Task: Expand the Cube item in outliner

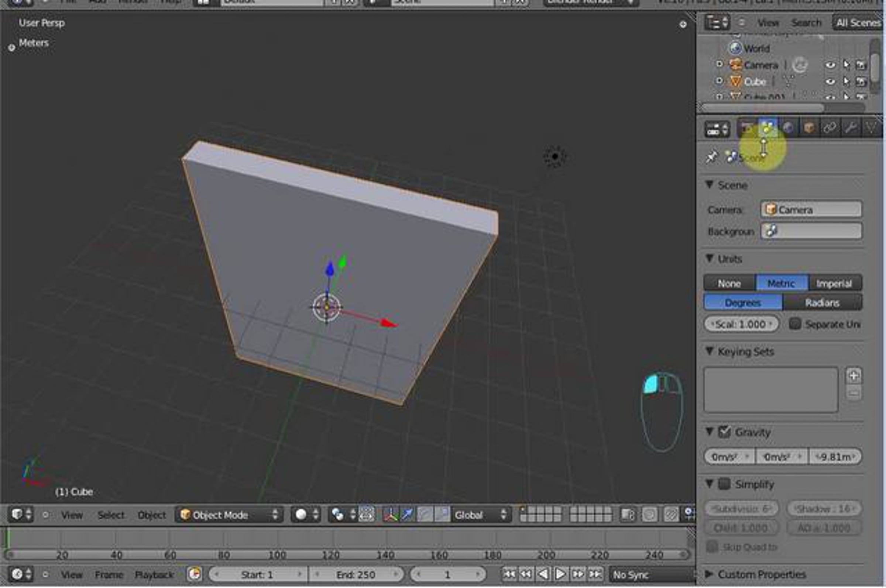Action: click(719, 81)
